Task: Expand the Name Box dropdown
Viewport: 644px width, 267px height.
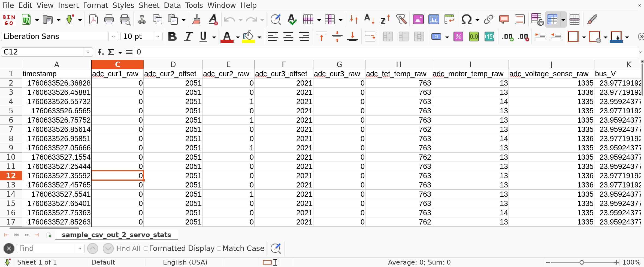Action: 88,52
